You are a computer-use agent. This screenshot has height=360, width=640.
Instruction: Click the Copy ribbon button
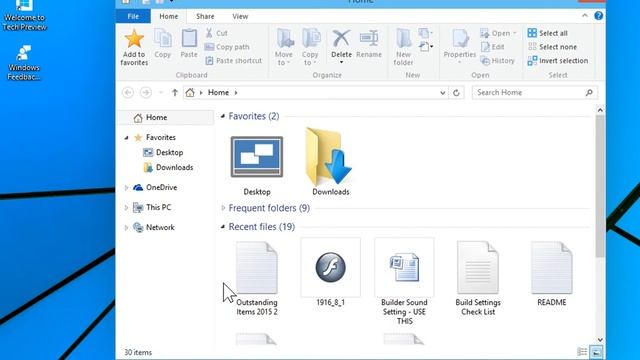tap(162, 44)
